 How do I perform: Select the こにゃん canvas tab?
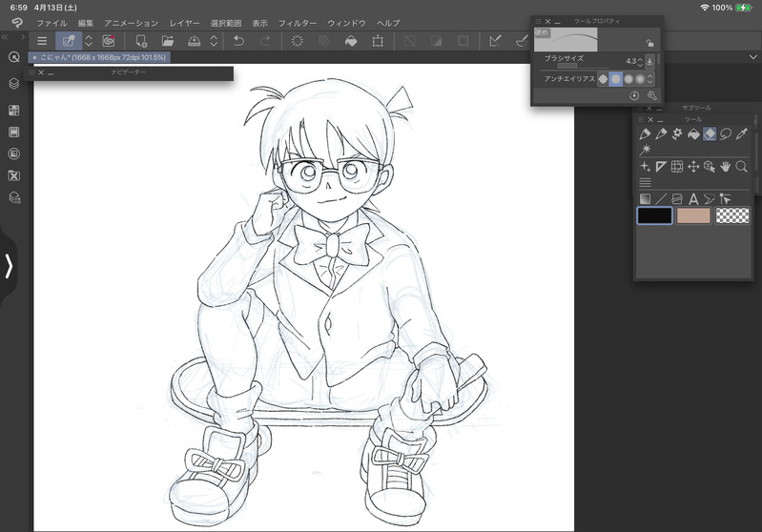pyautogui.click(x=99, y=57)
